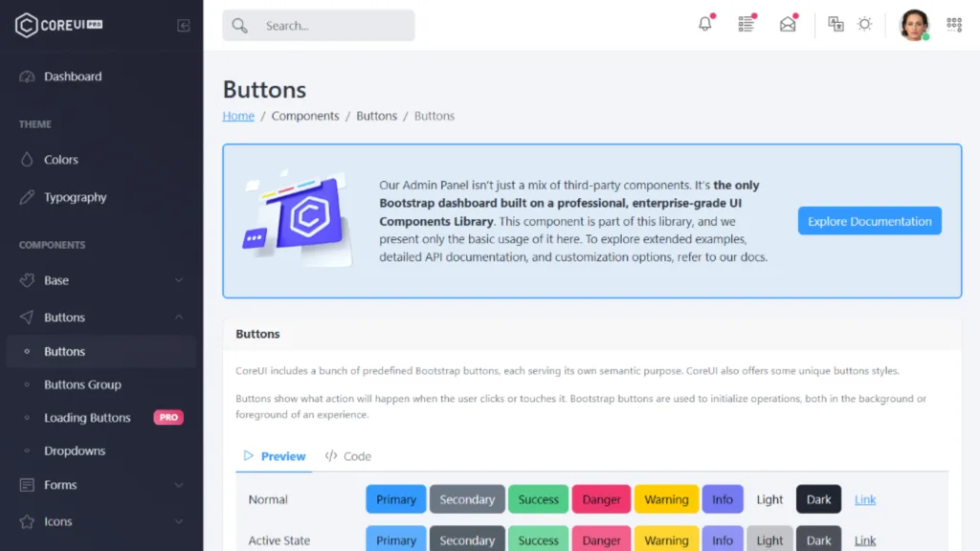Screen dimensions: 980x551
Task: Toggle the light theme sun icon
Action: pyautogui.click(x=864, y=24)
